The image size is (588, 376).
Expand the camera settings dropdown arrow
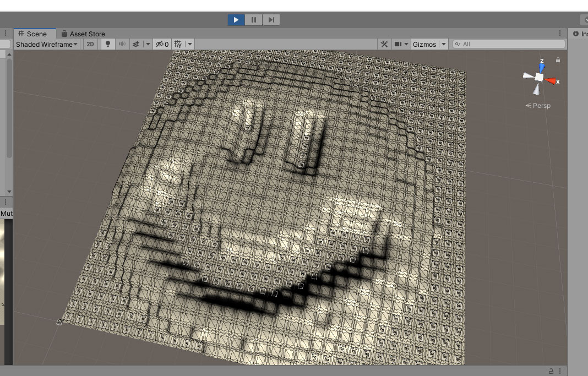[x=406, y=44]
